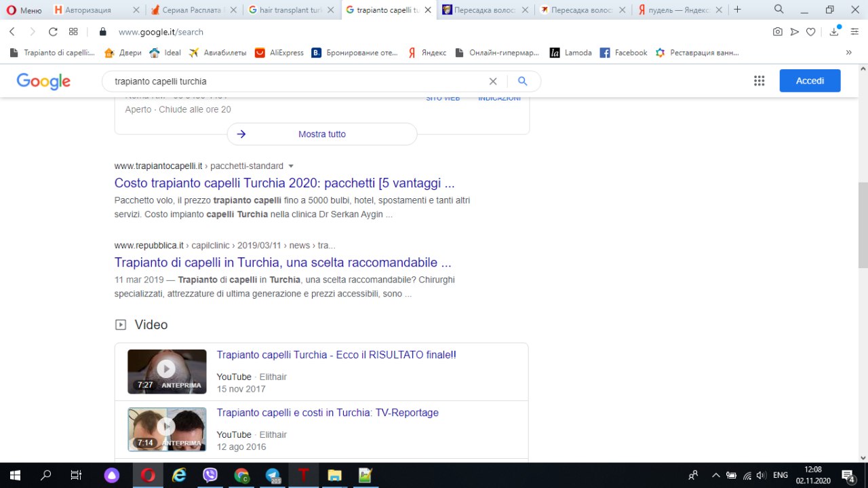This screenshot has height=488, width=868.
Task: Switch to the hair transplant turkey tab
Action: click(x=292, y=10)
